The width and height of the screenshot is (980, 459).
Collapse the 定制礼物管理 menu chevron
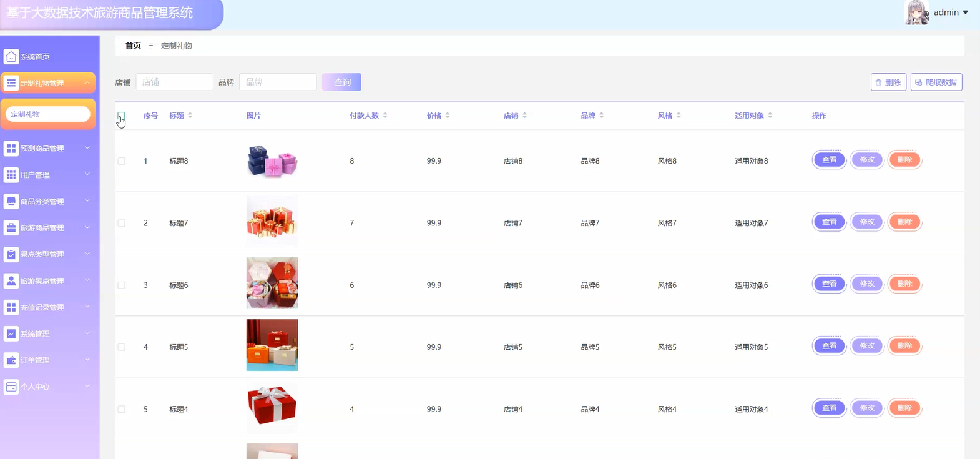(x=87, y=82)
